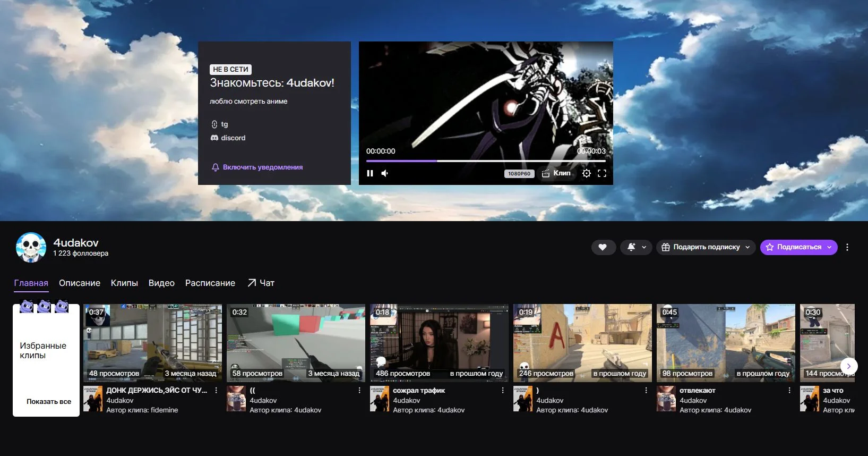Create a clip with the Клип button
868x456 pixels.
click(556, 173)
